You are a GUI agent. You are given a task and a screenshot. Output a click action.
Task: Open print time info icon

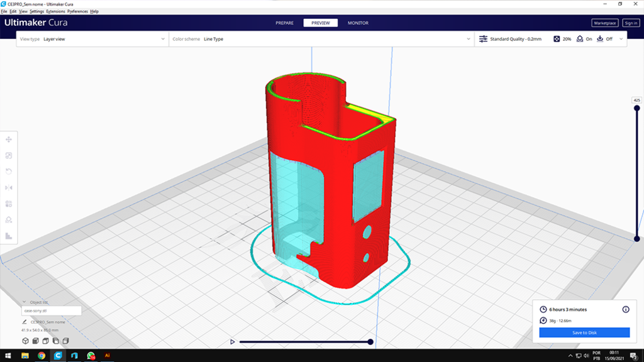pyautogui.click(x=626, y=309)
